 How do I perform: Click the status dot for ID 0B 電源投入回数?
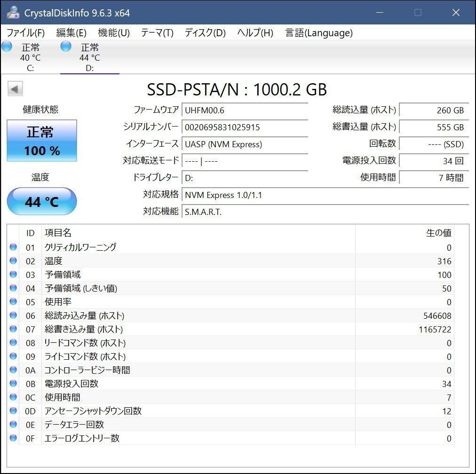13,383
